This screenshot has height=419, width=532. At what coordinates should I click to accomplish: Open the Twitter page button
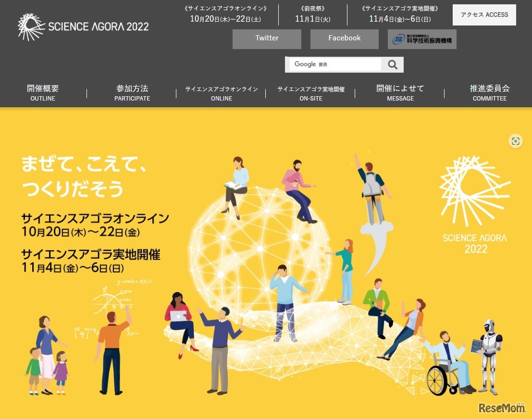(267, 39)
